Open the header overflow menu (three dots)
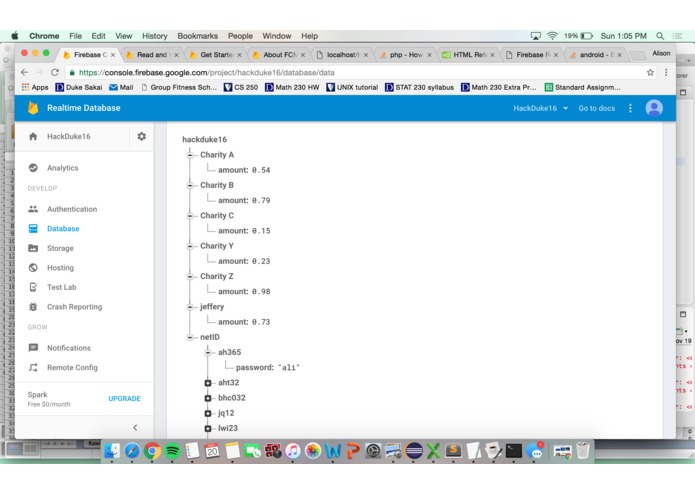The height and width of the screenshot is (494, 695). click(630, 108)
